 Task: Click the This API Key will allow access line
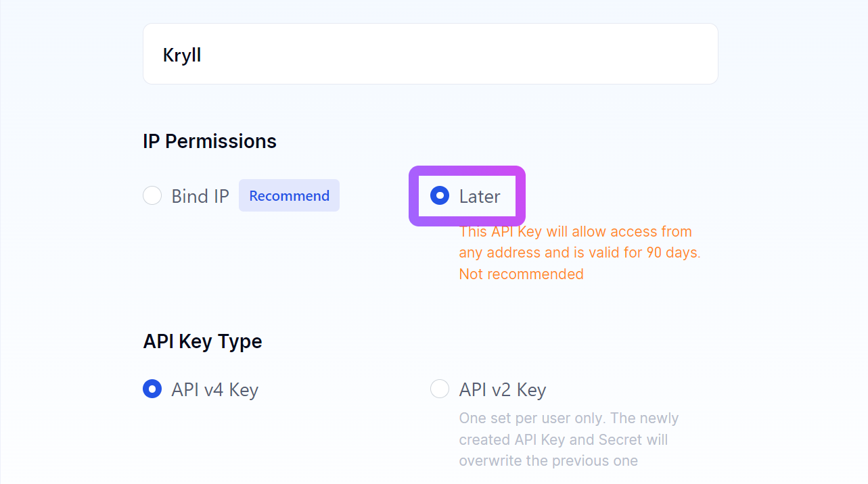click(x=576, y=231)
